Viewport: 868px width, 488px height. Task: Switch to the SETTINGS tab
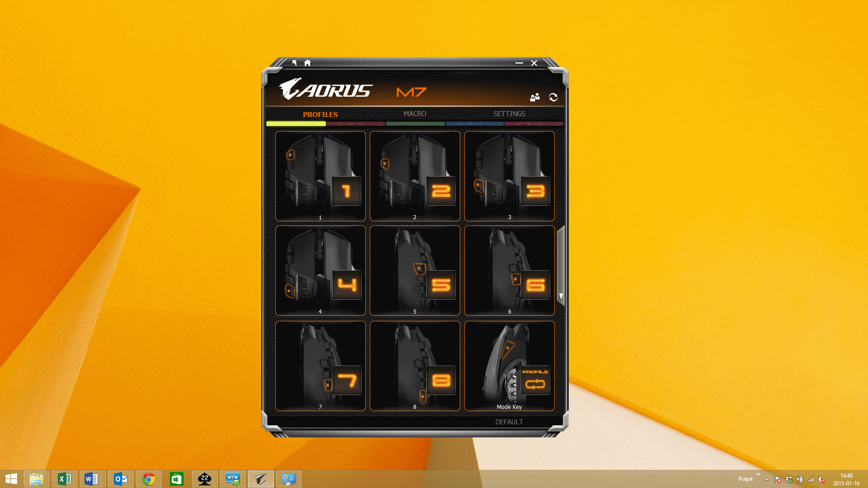[509, 114]
